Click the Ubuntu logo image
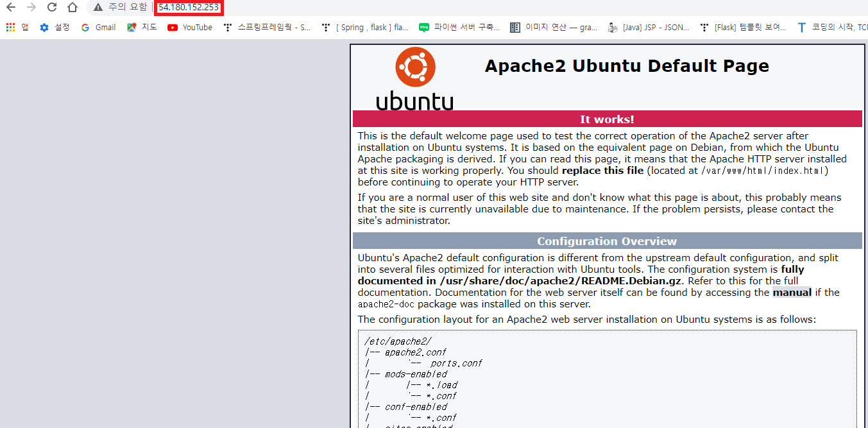Image resolution: width=868 pixels, height=428 pixels. coord(414,78)
